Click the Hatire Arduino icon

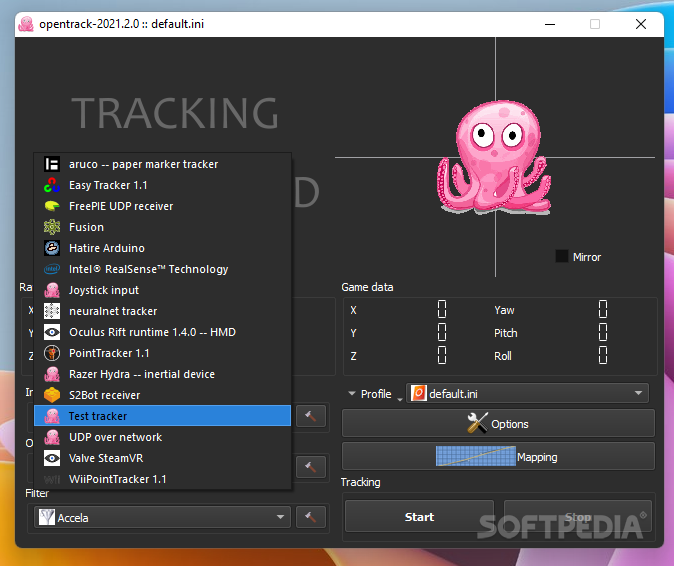(x=52, y=248)
